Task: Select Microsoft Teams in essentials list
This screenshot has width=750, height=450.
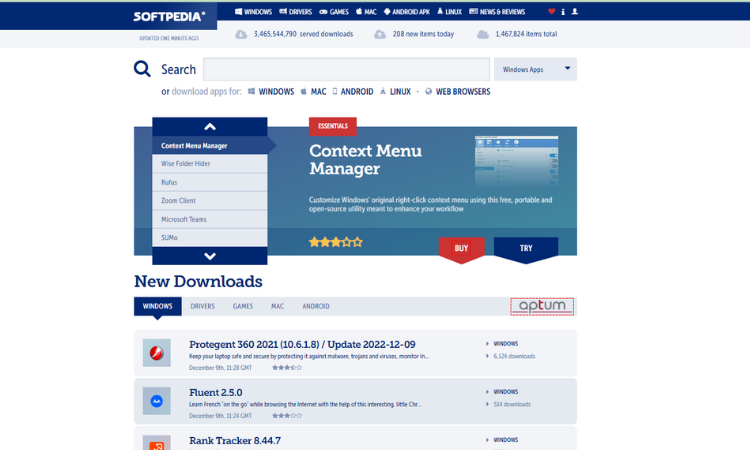Action: tap(210, 219)
